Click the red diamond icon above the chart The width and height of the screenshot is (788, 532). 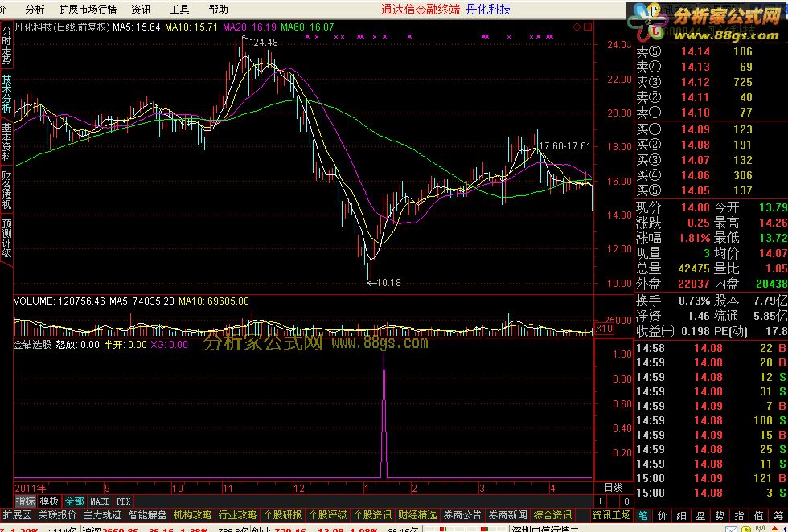coord(577,27)
